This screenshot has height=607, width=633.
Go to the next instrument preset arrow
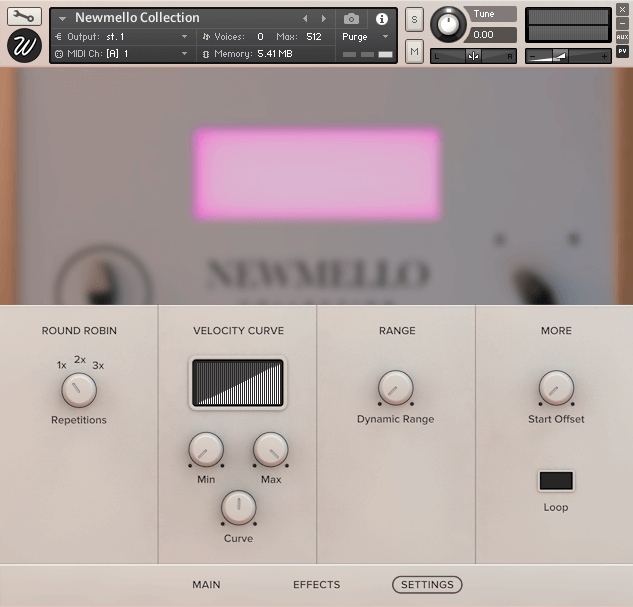pos(324,19)
